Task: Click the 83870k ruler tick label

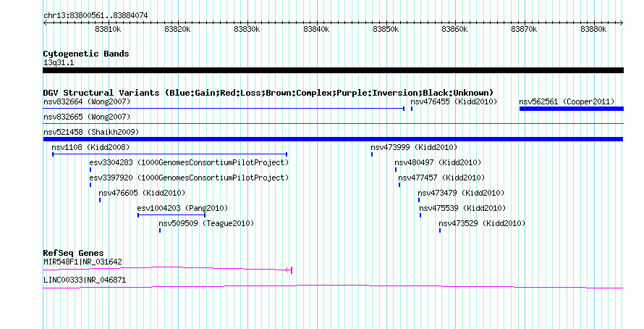Action: pyautogui.click(x=524, y=29)
